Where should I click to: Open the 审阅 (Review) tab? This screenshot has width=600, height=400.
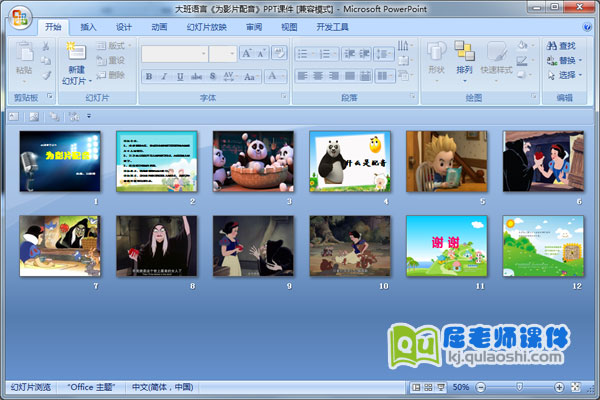coord(254,27)
